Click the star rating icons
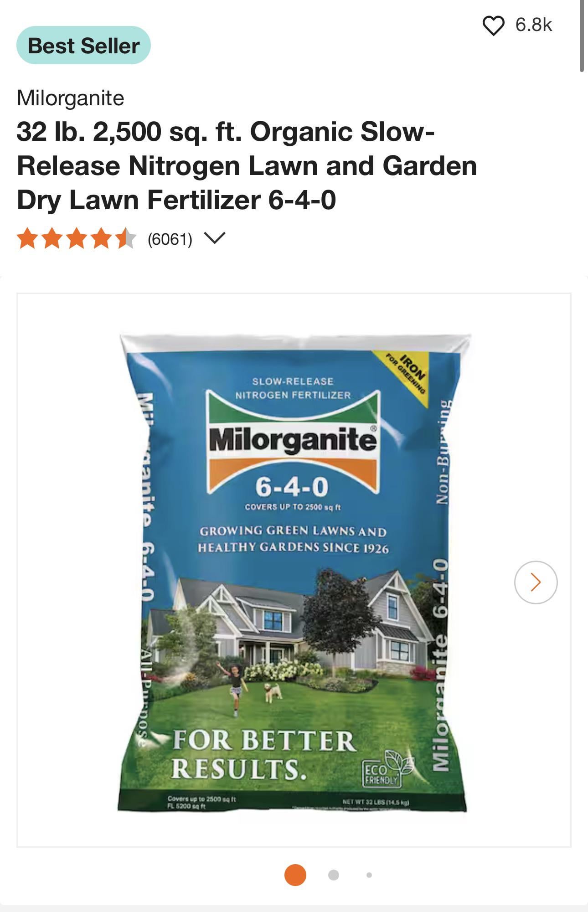 click(x=76, y=239)
